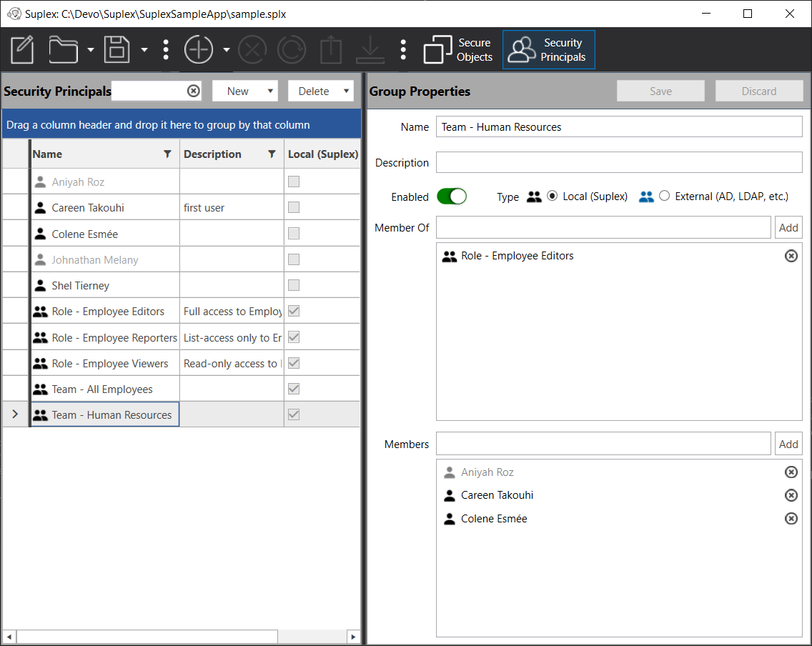Open the Add (plus) dropdown arrow in toolbar

click(x=227, y=50)
